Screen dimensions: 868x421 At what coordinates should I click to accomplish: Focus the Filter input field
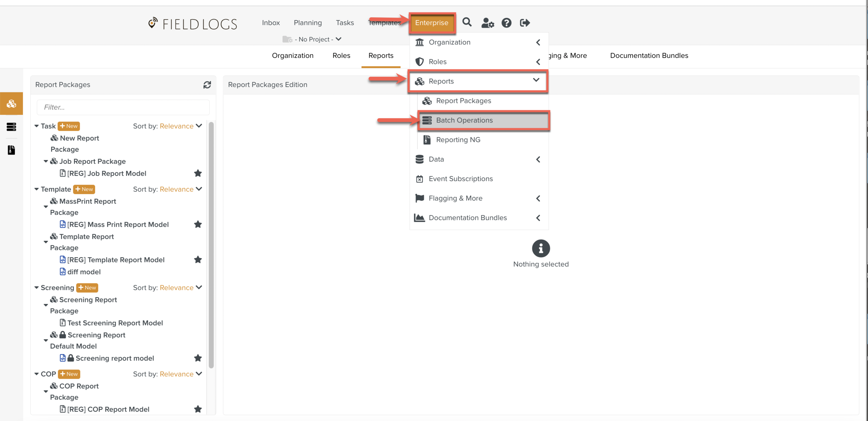(x=123, y=107)
